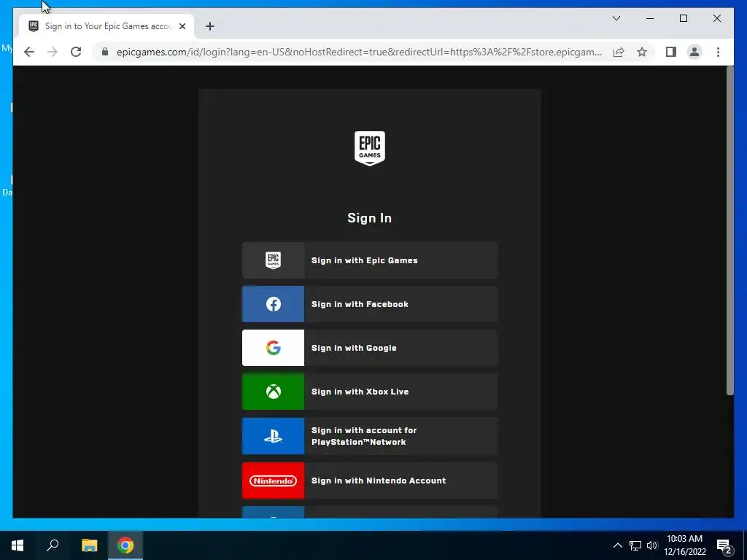Sign in with Epic Games

click(x=370, y=260)
